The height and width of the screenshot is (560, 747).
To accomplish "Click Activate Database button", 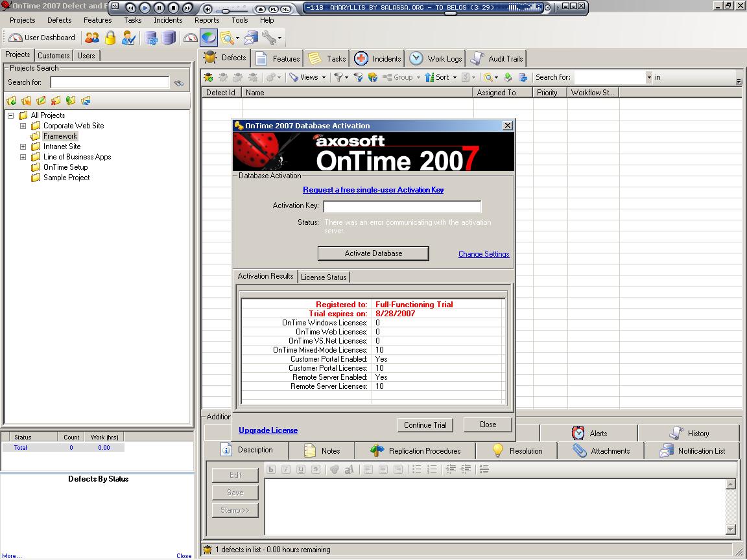I will click(x=373, y=253).
